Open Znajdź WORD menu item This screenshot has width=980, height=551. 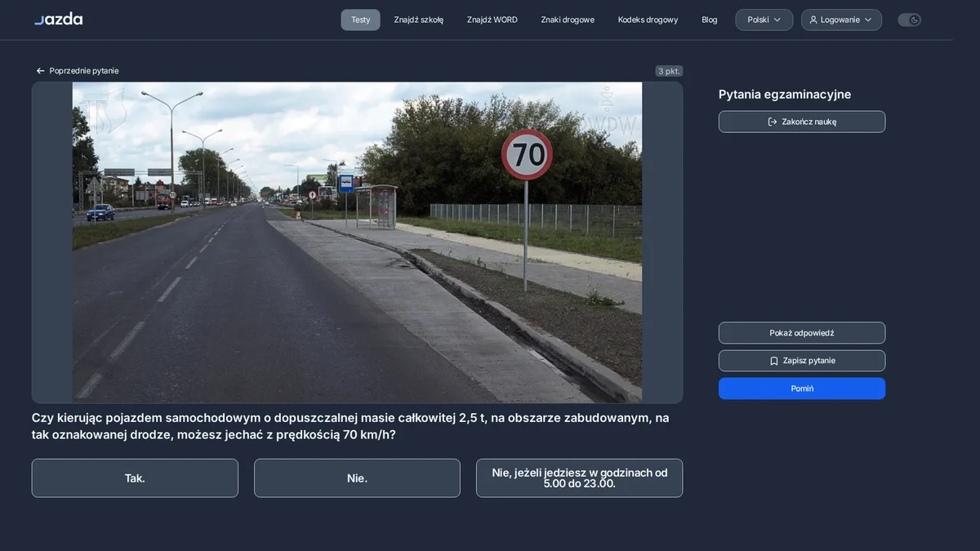[492, 20]
